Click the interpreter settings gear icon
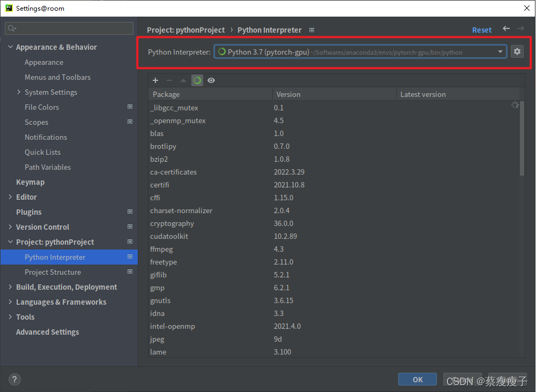The width and height of the screenshot is (536, 392). click(x=517, y=51)
